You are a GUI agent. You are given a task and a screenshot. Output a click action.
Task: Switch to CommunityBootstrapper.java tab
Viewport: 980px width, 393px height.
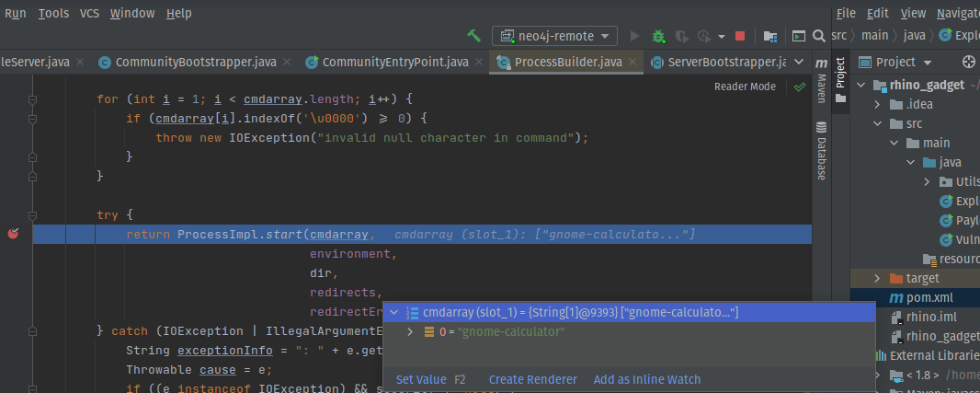(x=195, y=62)
